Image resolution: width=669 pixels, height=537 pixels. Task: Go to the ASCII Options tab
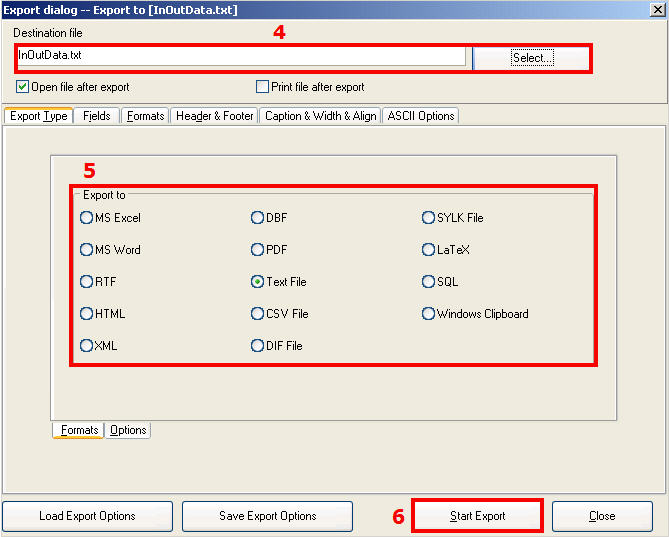coord(420,116)
